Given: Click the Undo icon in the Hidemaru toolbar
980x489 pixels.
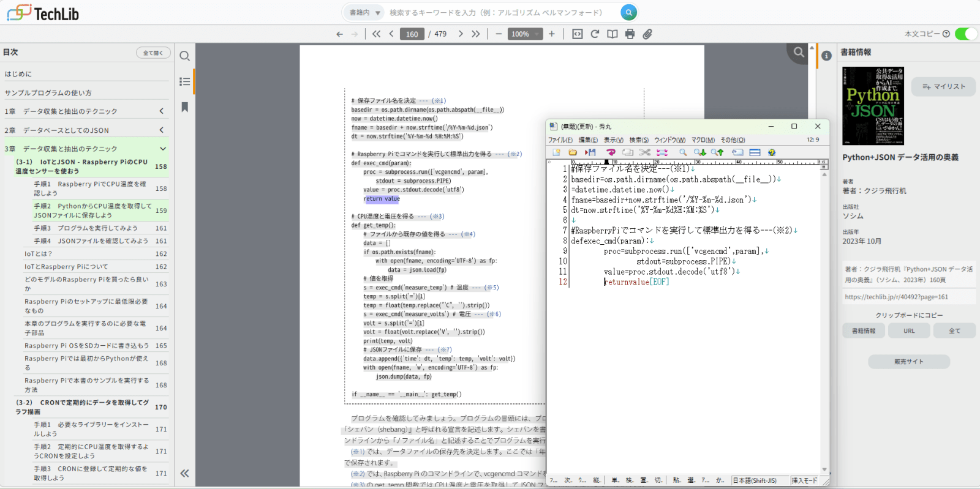Looking at the screenshot, I should [x=611, y=152].
